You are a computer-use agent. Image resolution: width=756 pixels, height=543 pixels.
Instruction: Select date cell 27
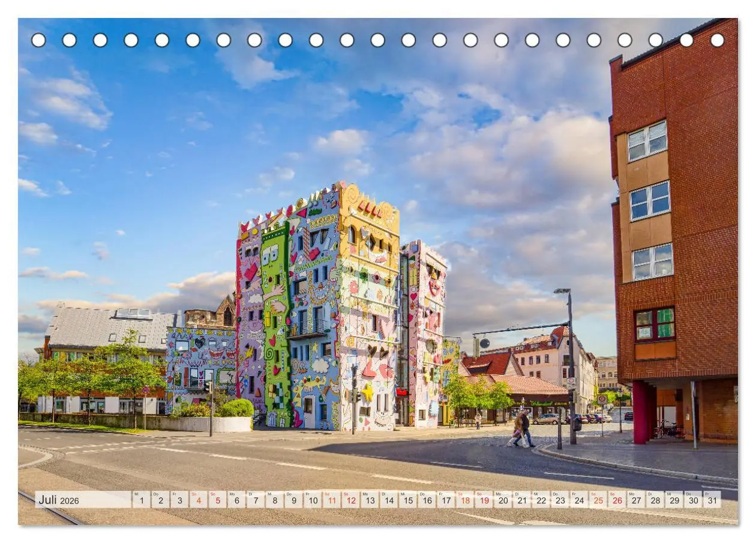point(635,499)
